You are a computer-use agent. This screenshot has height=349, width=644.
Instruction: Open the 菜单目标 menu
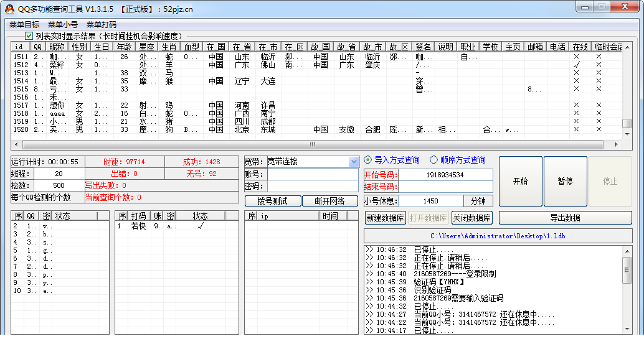(x=24, y=25)
